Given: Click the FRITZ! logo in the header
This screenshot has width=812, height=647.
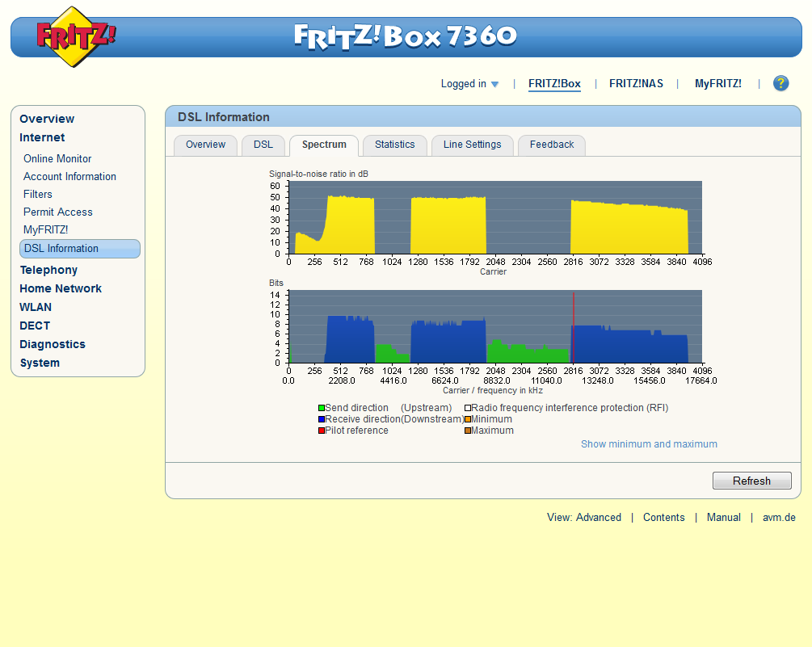Looking at the screenshot, I should pyautogui.click(x=76, y=36).
